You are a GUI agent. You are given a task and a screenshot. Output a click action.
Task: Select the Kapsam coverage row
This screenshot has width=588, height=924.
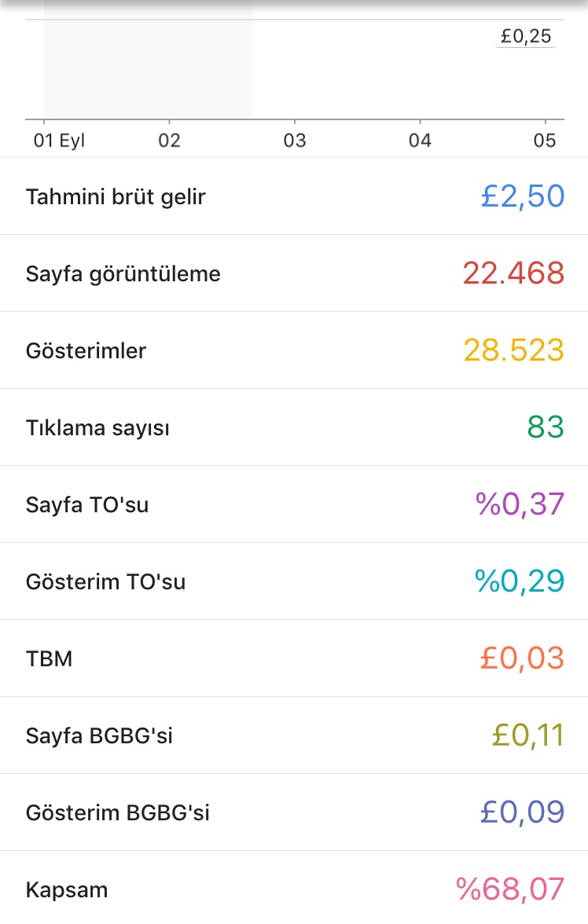294,888
